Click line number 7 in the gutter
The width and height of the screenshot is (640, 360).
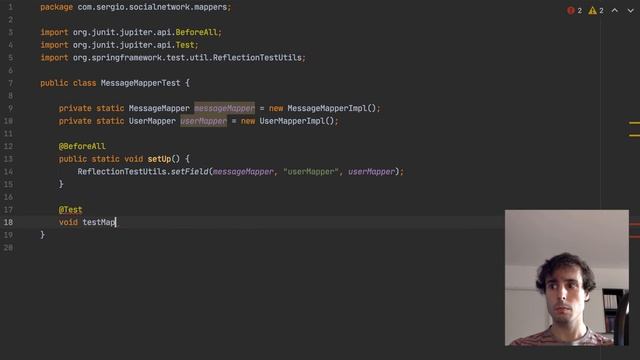click(x=10, y=83)
